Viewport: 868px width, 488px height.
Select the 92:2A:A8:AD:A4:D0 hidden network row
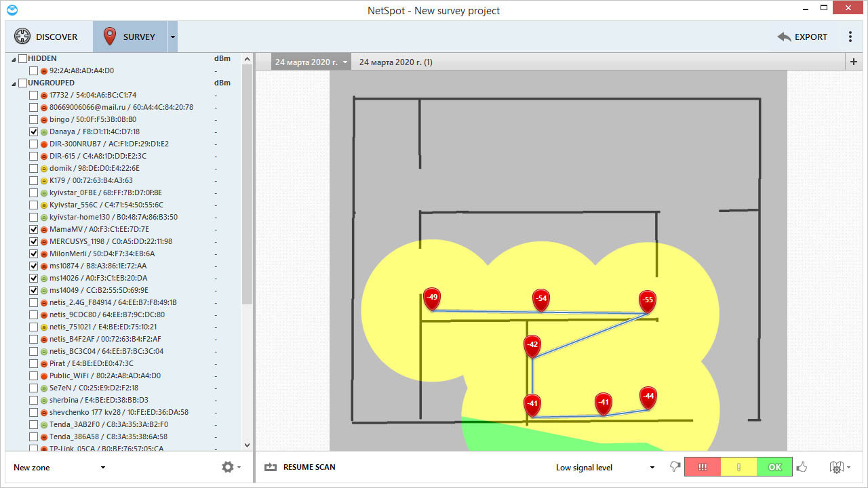[122, 70]
